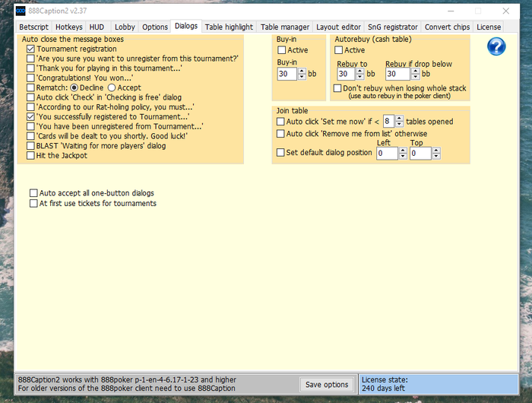Open the SnG registrator tab
Viewport: 532px width, 403px height.
393,27
